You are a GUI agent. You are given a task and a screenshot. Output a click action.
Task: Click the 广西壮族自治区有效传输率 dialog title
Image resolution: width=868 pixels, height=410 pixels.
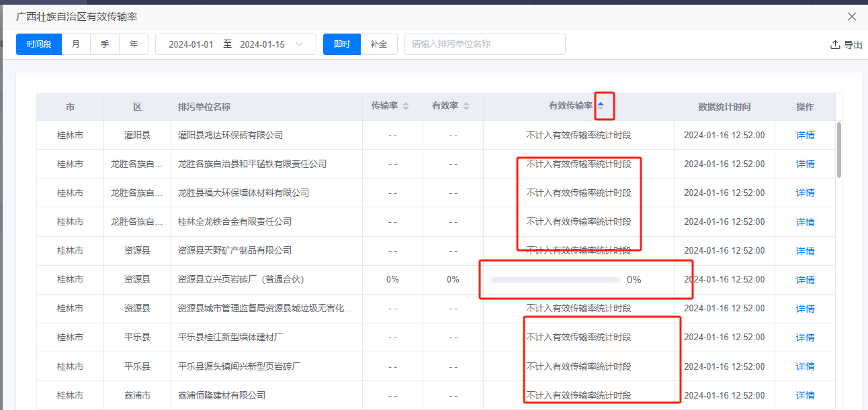[77, 16]
